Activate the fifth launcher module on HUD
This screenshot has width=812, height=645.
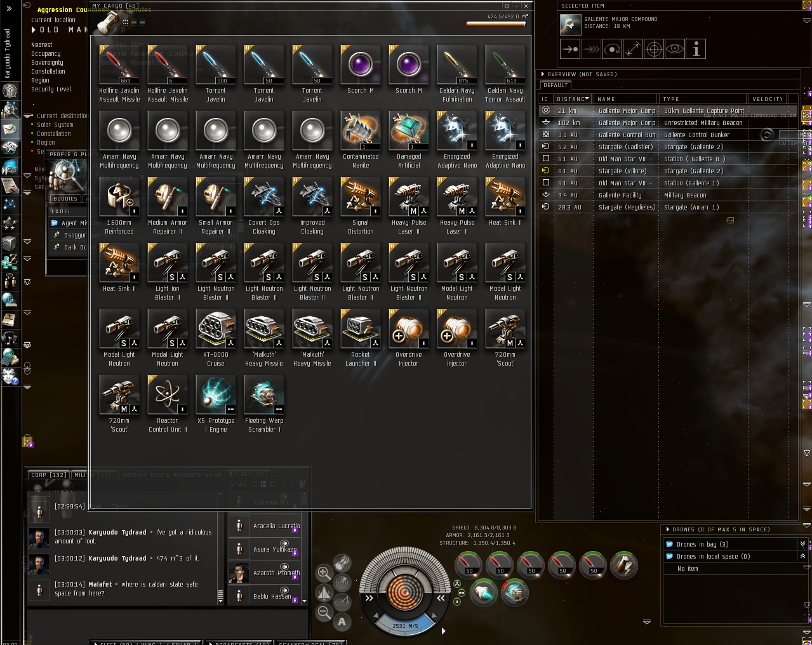(594, 565)
